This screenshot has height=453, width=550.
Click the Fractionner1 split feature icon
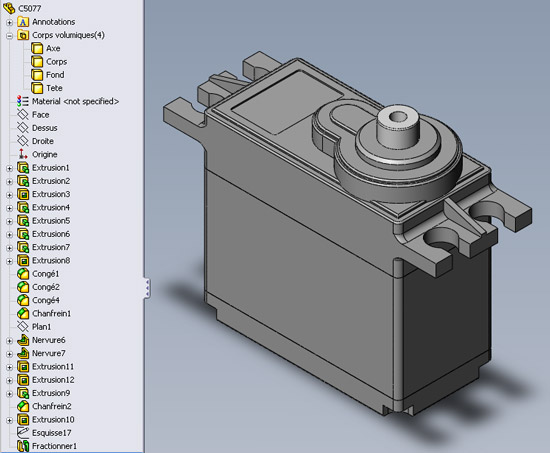point(23,446)
